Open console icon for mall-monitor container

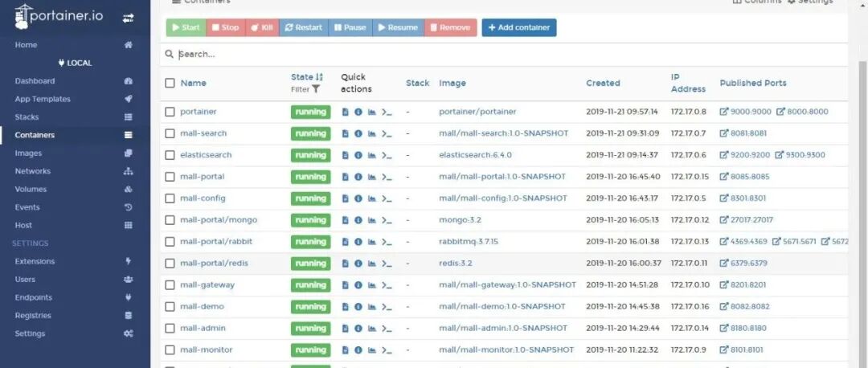[387, 350]
